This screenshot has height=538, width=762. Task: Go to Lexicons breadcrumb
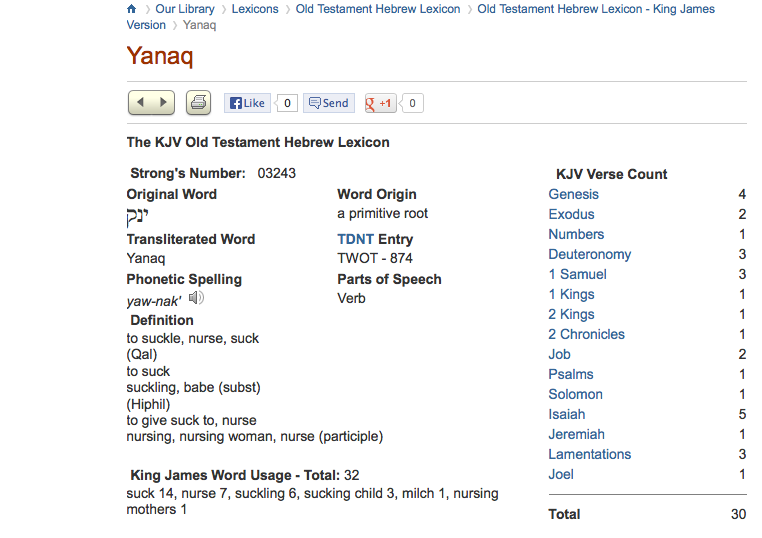pos(255,9)
